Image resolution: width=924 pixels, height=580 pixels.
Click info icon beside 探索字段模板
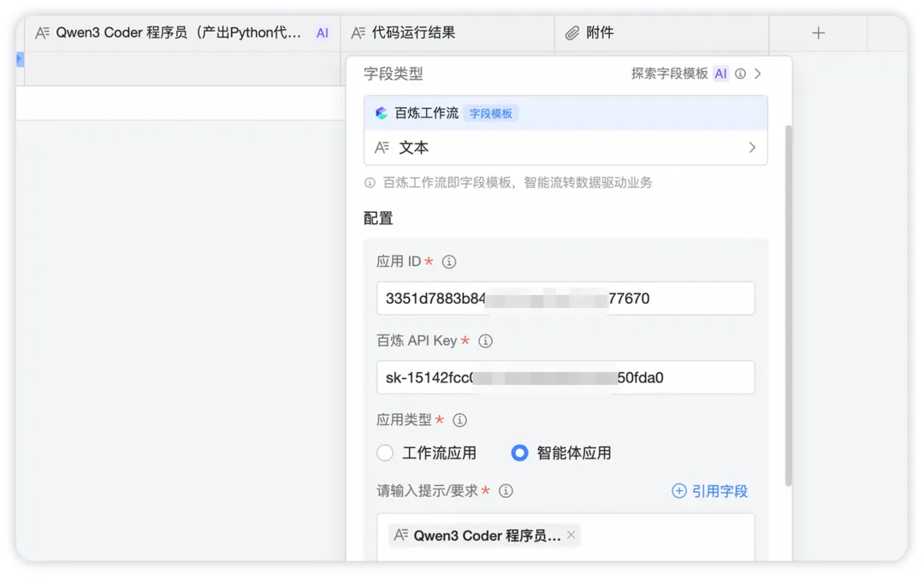[741, 74]
